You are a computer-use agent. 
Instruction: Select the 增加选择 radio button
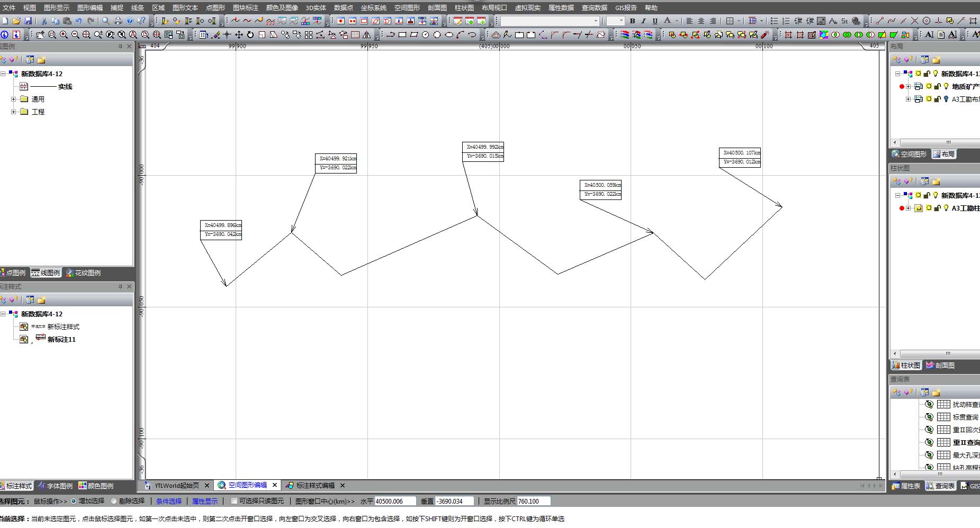tap(74, 501)
